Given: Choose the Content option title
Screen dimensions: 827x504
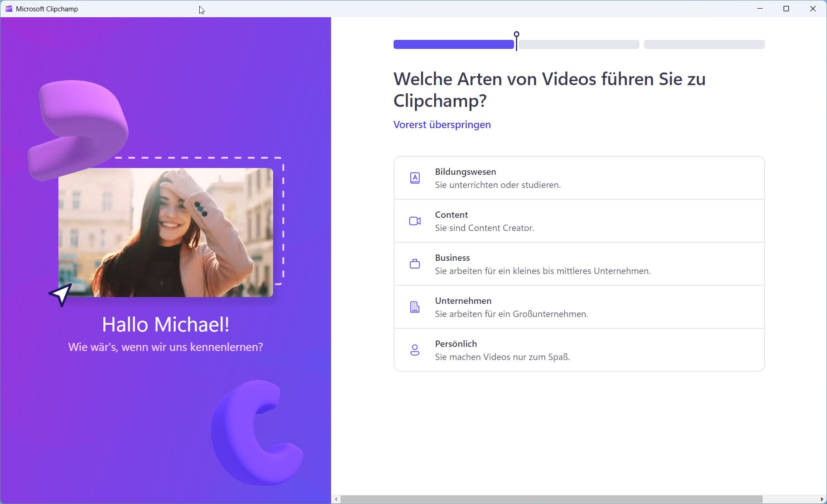Looking at the screenshot, I should coord(452,215).
